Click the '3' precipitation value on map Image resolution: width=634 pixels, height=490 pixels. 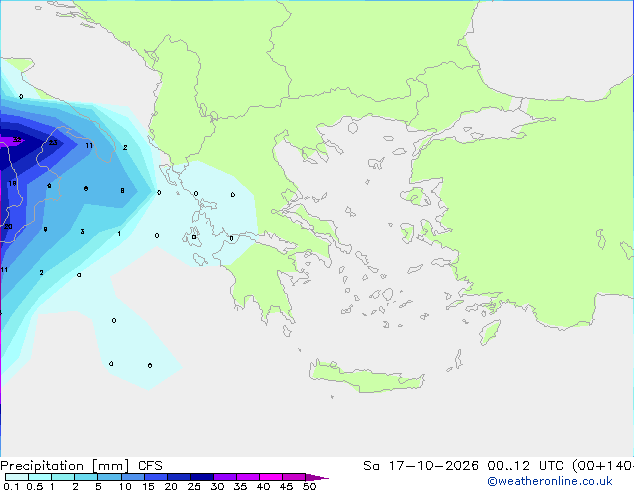[82, 232]
